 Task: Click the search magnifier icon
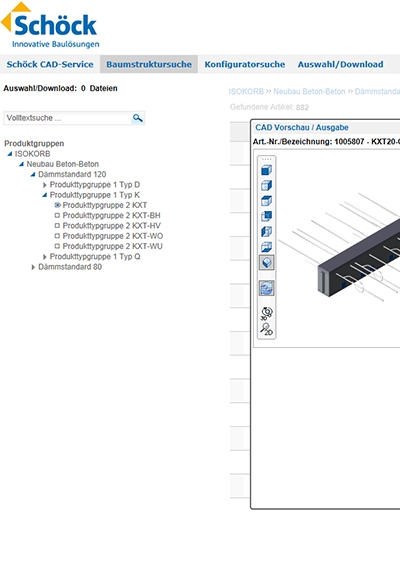138,118
